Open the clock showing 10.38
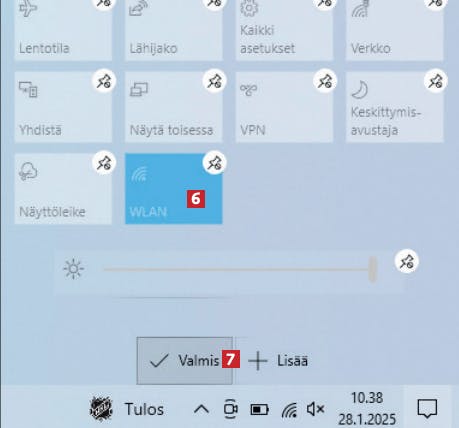Viewport: 459px width, 428px height. pyautogui.click(x=367, y=408)
